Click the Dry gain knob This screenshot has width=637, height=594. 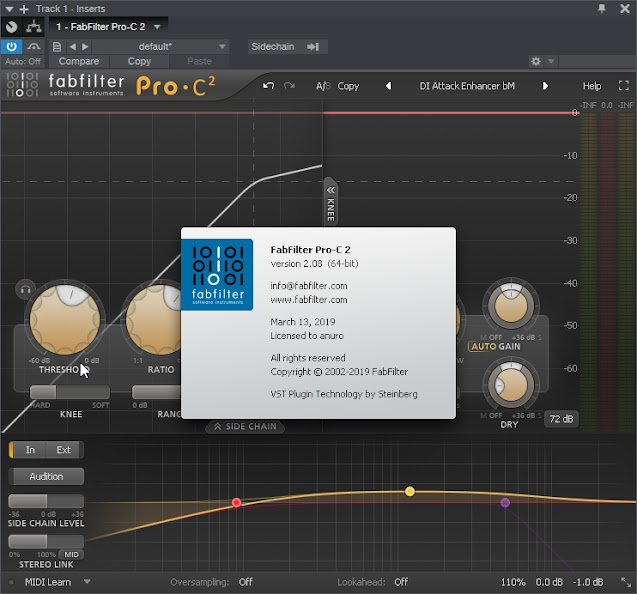(511, 384)
